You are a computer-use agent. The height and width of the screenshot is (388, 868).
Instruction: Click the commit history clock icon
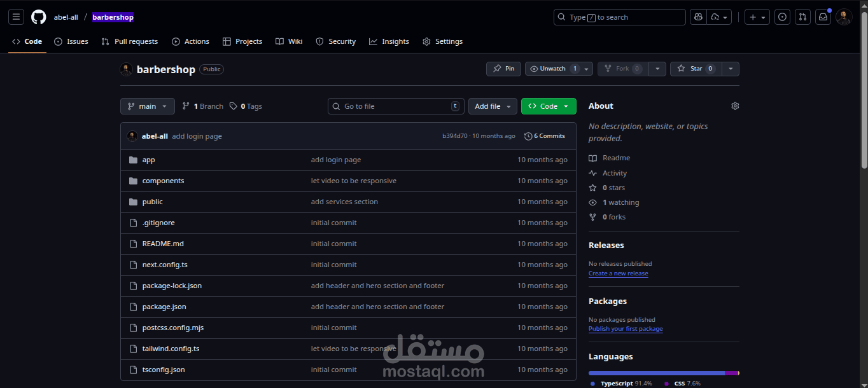click(x=528, y=136)
